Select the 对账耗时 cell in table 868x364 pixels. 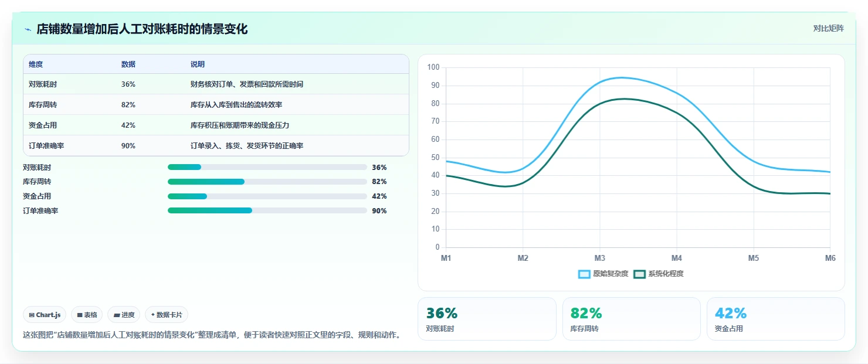click(43, 84)
